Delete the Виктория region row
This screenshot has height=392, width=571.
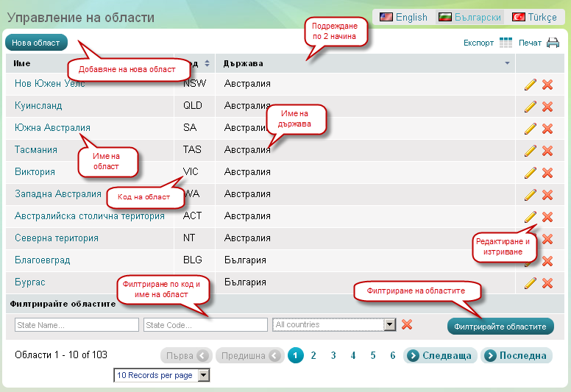coord(547,173)
